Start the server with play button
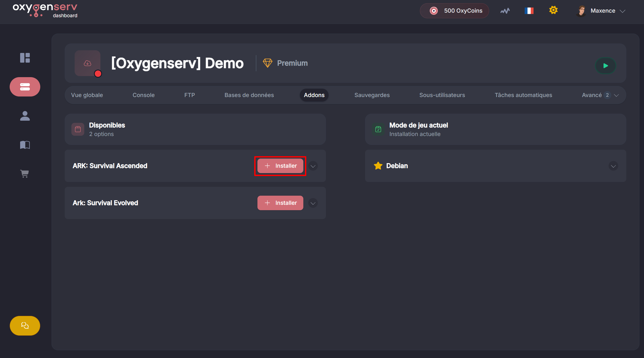This screenshot has width=644, height=358. click(605, 66)
